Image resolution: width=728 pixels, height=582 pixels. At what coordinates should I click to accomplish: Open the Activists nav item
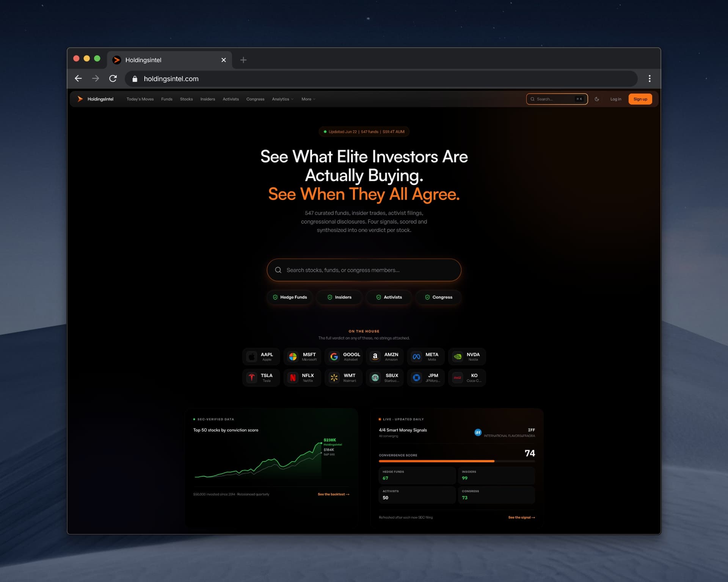point(231,99)
